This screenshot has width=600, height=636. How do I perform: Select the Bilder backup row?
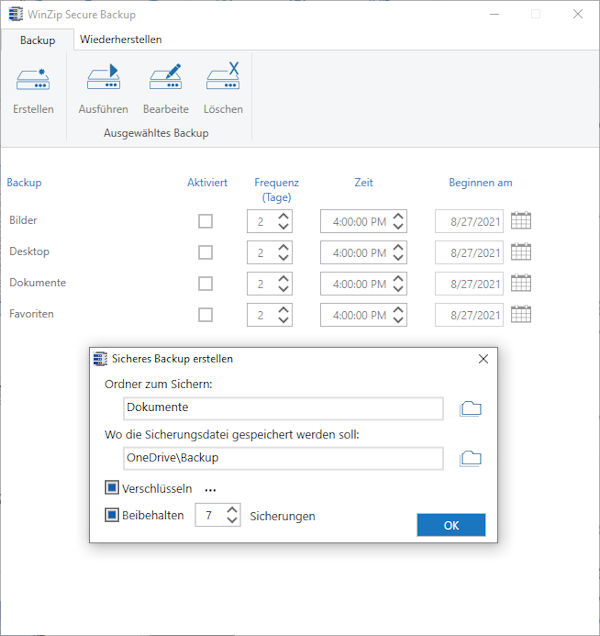tap(23, 220)
